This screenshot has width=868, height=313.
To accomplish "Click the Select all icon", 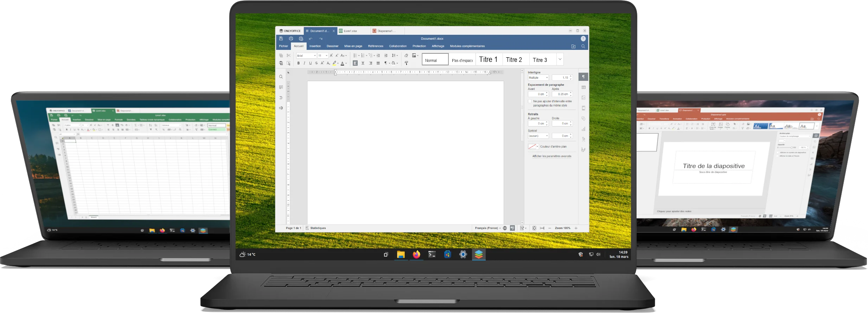I will click(x=288, y=63).
